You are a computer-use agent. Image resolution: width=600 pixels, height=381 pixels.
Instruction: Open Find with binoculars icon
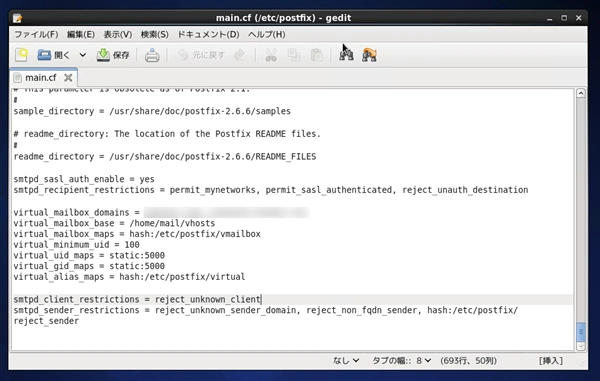346,55
